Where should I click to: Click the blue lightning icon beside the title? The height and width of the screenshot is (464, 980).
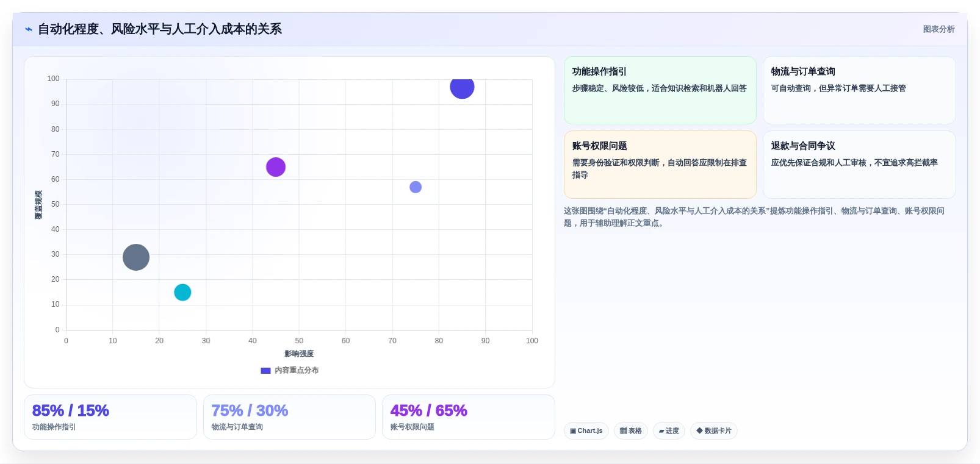[29, 29]
